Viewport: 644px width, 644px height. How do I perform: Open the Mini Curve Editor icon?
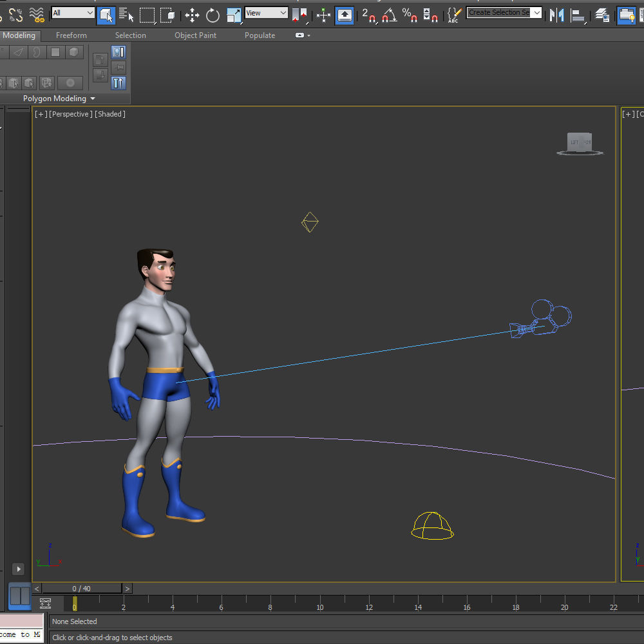point(45,603)
